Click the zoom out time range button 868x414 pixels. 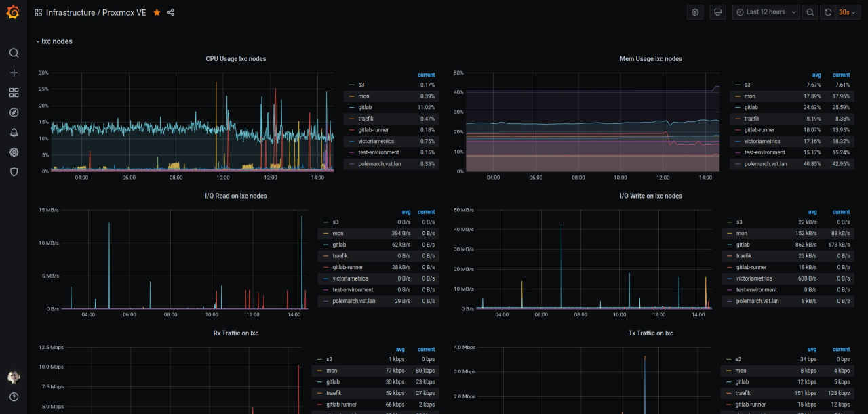click(810, 12)
